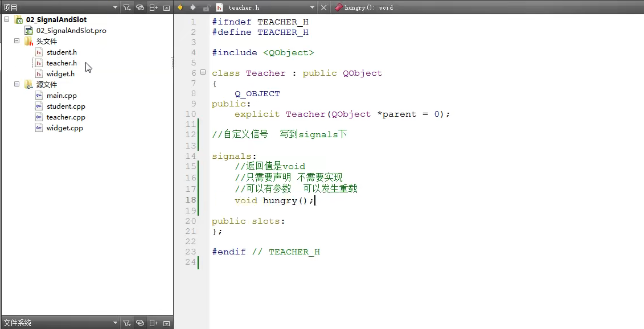
Task: Click the 'public slots:' line
Action: (x=248, y=221)
